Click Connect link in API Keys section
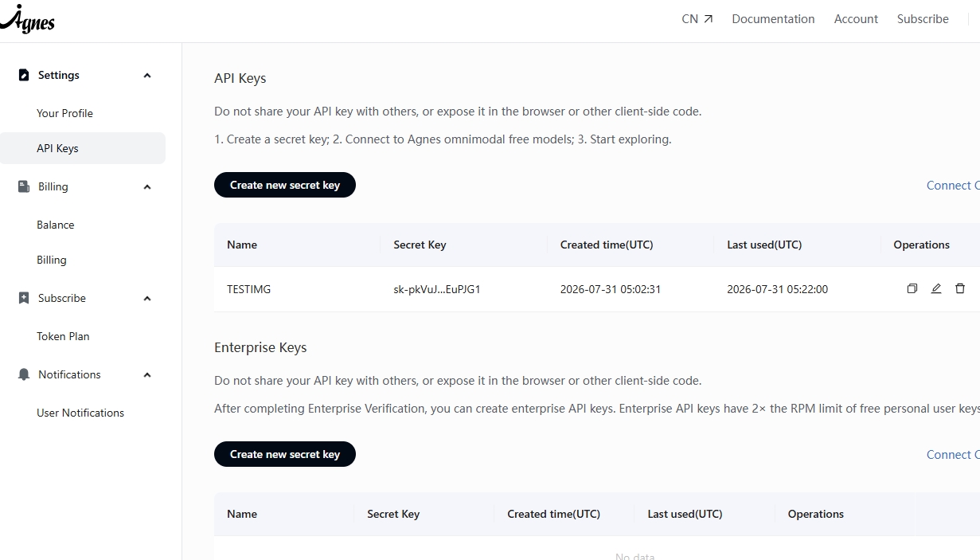Viewport: 980px width, 560px height. coord(953,186)
